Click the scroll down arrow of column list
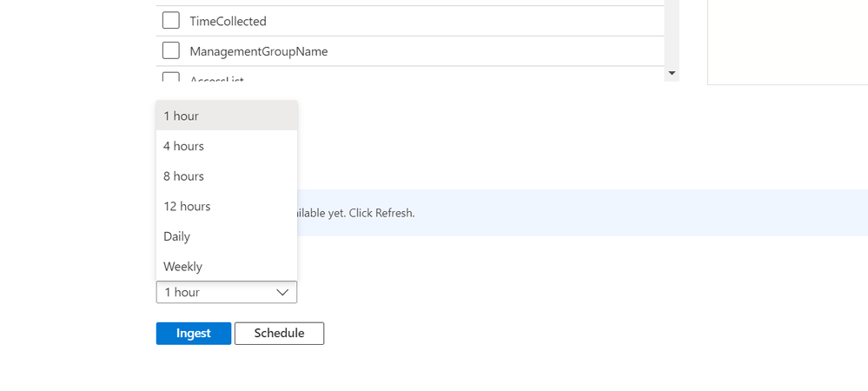This screenshot has height=391, width=868. pos(672,73)
